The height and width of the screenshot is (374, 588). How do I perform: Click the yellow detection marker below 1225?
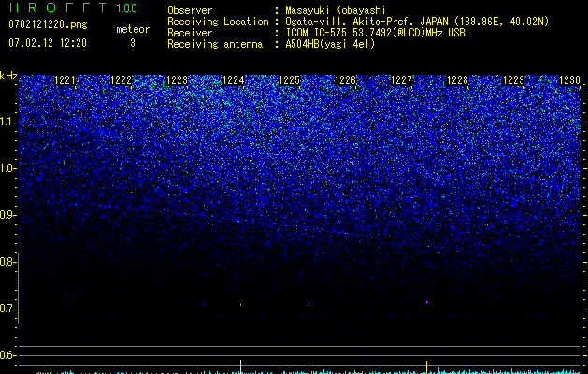308,367
